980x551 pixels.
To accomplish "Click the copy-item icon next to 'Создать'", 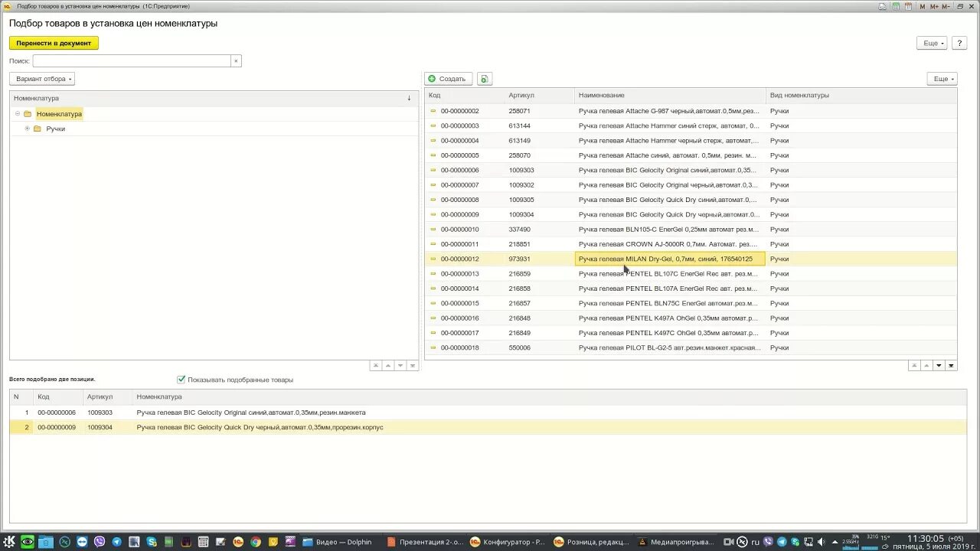I will 485,79.
